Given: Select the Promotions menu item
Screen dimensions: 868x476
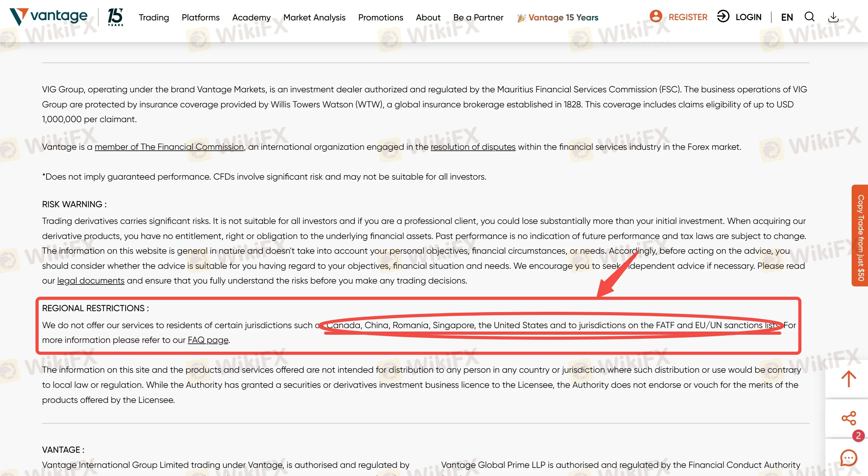Looking at the screenshot, I should (380, 18).
